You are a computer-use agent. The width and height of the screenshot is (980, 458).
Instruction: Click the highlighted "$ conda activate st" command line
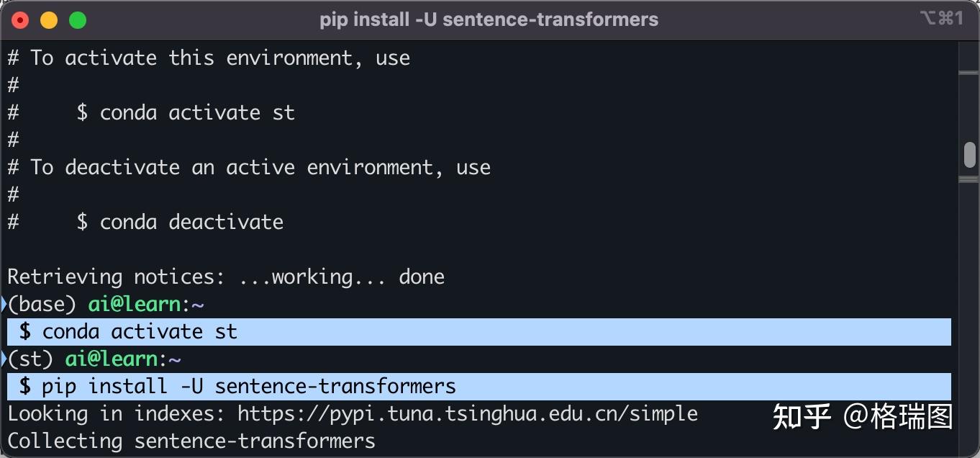tap(128, 332)
